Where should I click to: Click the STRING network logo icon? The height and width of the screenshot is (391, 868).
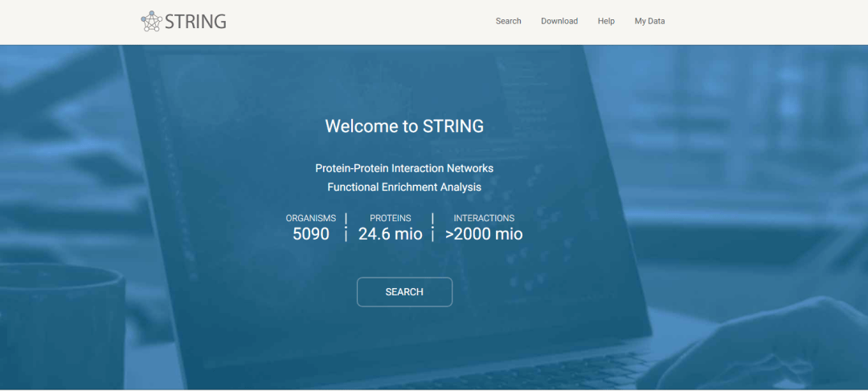point(151,22)
